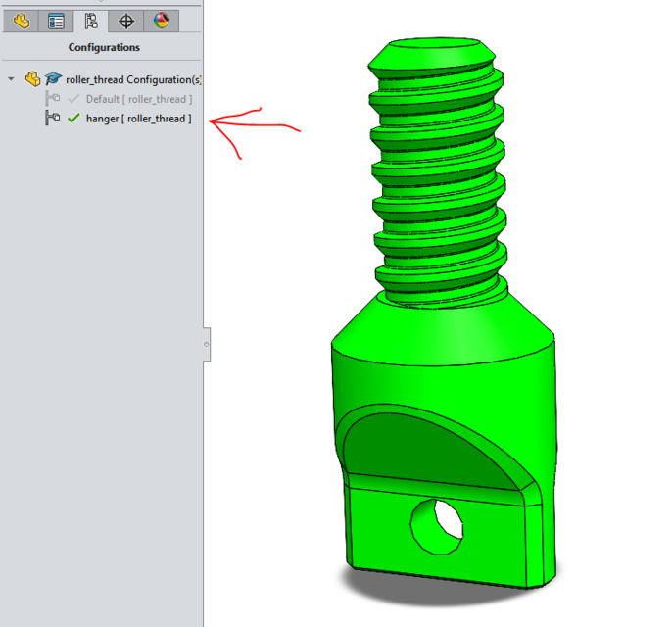The image size is (672, 627).
Task: Switch to the ConfigurationManager tab
Action: [91, 21]
